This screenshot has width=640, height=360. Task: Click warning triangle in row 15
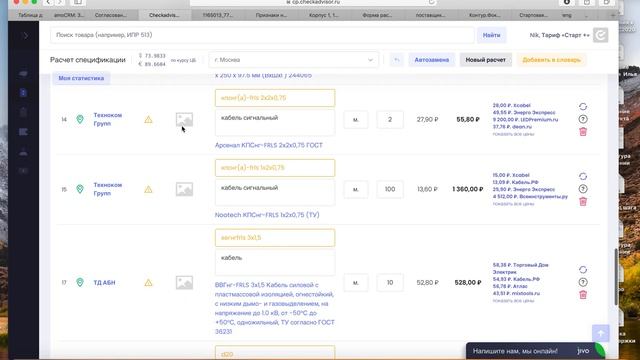[148, 189]
